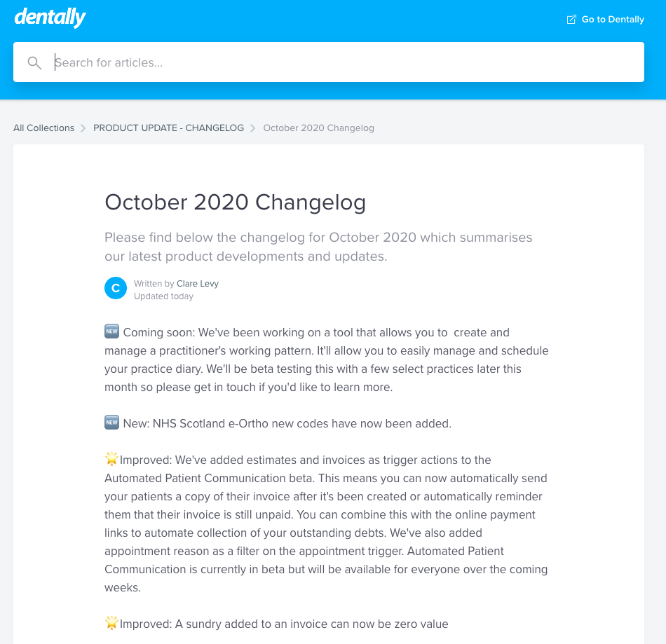Click the Updated today timestamp
Screen dimensions: 666x644
click(x=163, y=296)
